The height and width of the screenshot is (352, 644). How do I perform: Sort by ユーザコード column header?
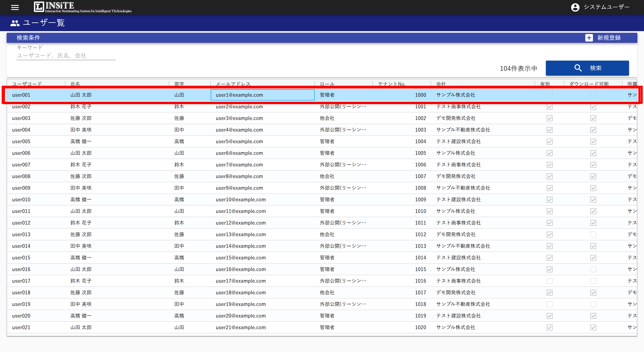(27, 84)
